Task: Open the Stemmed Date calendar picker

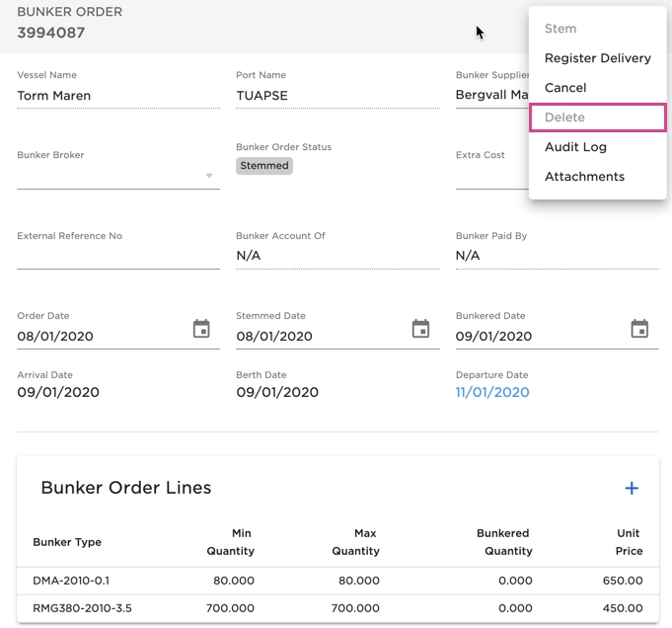Action: click(x=420, y=329)
